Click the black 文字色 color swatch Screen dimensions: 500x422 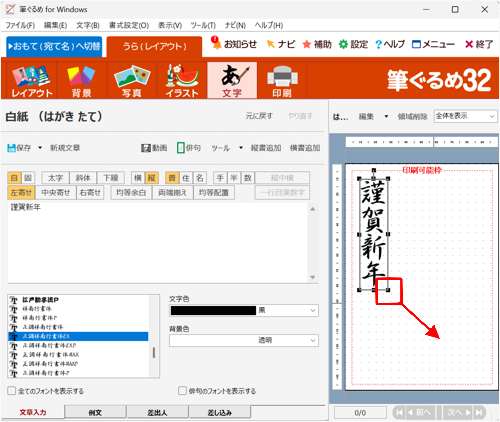coord(213,311)
